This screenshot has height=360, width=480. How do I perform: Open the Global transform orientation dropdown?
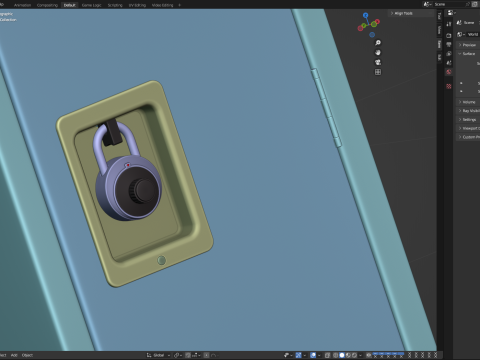(158, 355)
